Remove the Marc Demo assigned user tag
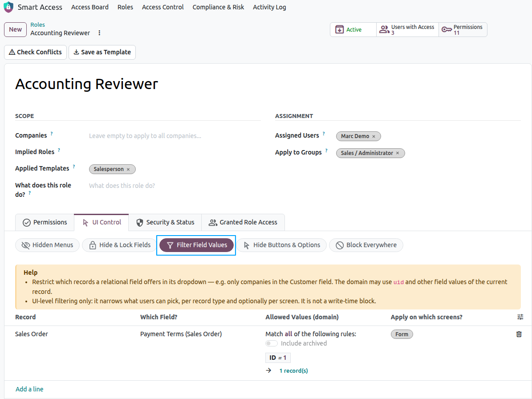This screenshot has width=532, height=399. tap(374, 136)
